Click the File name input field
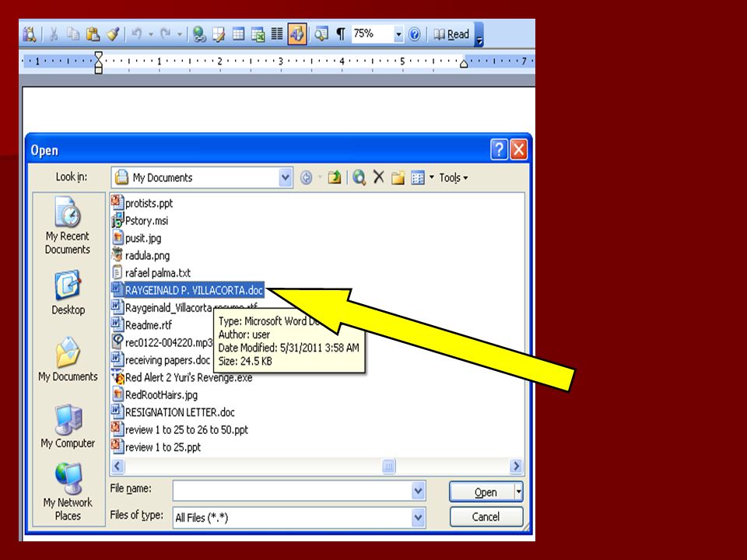The image size is (747, 560). click(x=293, y=491)
